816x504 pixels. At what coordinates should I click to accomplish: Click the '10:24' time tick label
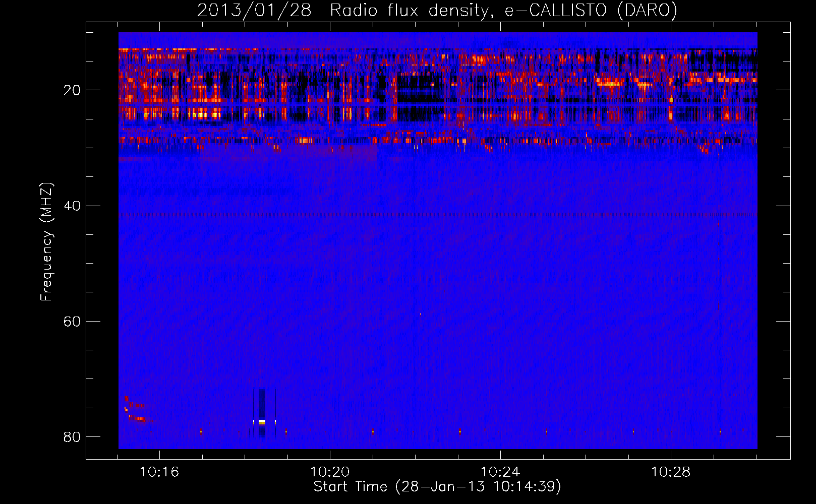click(x=500, y=472)
